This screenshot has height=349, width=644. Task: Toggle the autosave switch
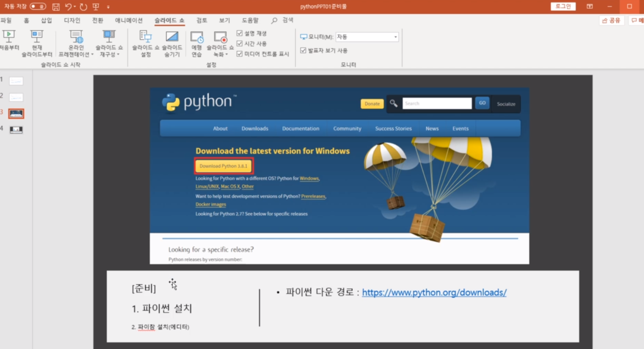(x=38, y=7)
